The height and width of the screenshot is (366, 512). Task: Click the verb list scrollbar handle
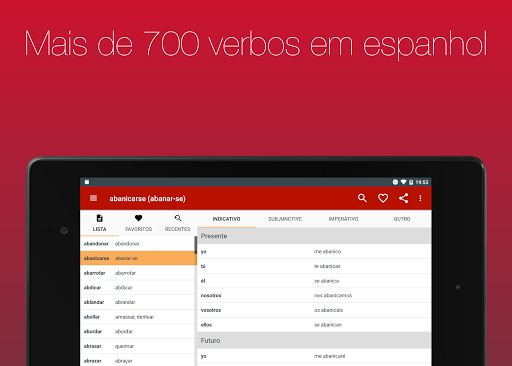pos(196,245)
